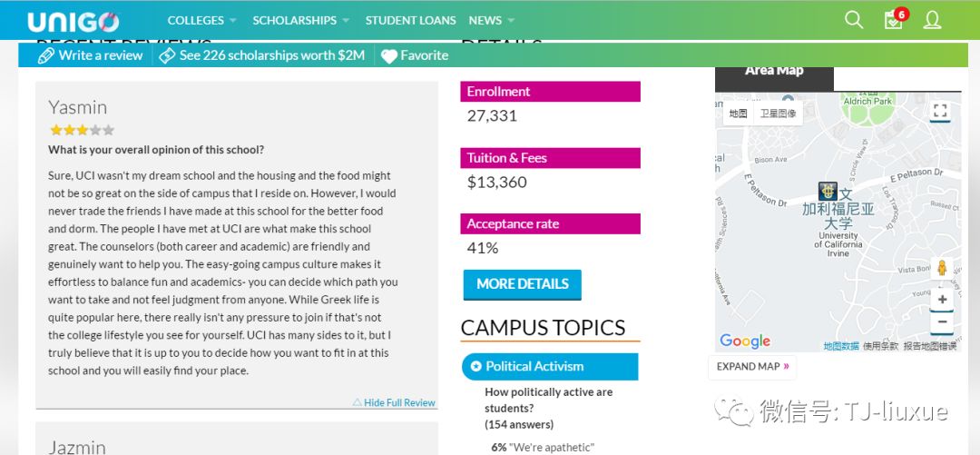980x455 pixels.
Task: Expand the Colleges dropdown menu
Action: pos(201,21)
